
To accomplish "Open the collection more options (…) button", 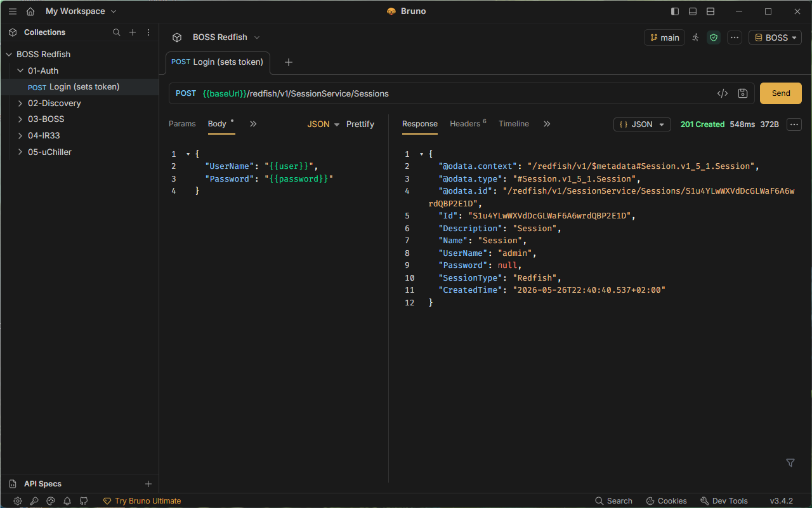I will tap(735, 37).
